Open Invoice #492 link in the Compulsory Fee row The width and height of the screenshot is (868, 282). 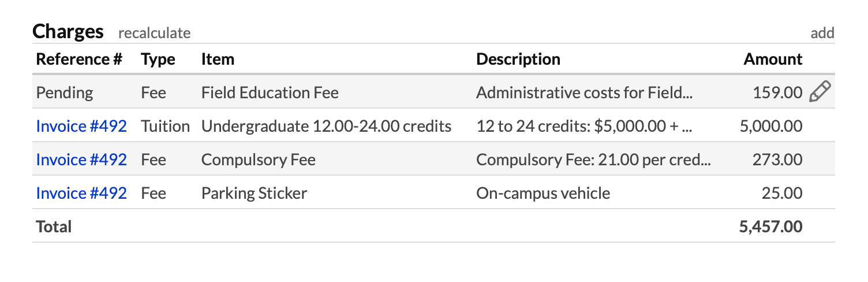coord(81,159)
